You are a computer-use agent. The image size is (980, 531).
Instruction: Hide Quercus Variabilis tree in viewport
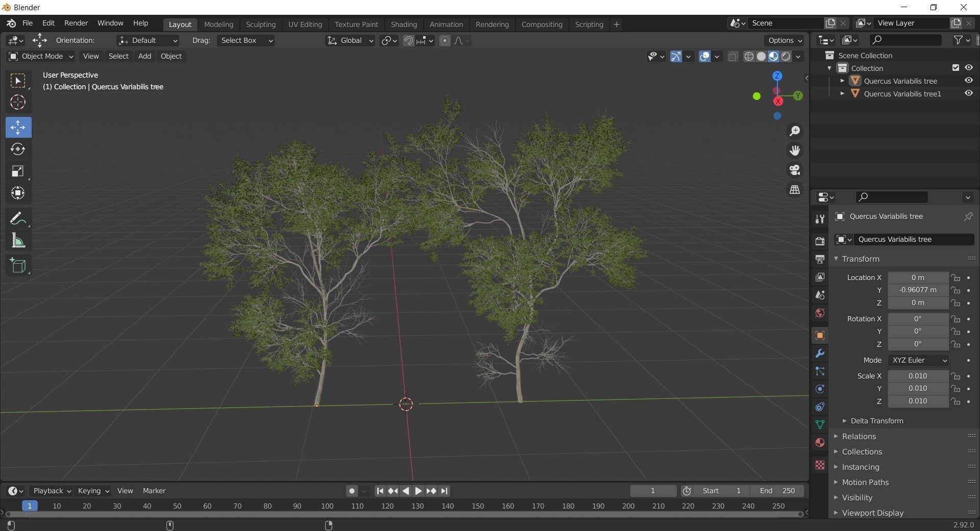(968, 81)
